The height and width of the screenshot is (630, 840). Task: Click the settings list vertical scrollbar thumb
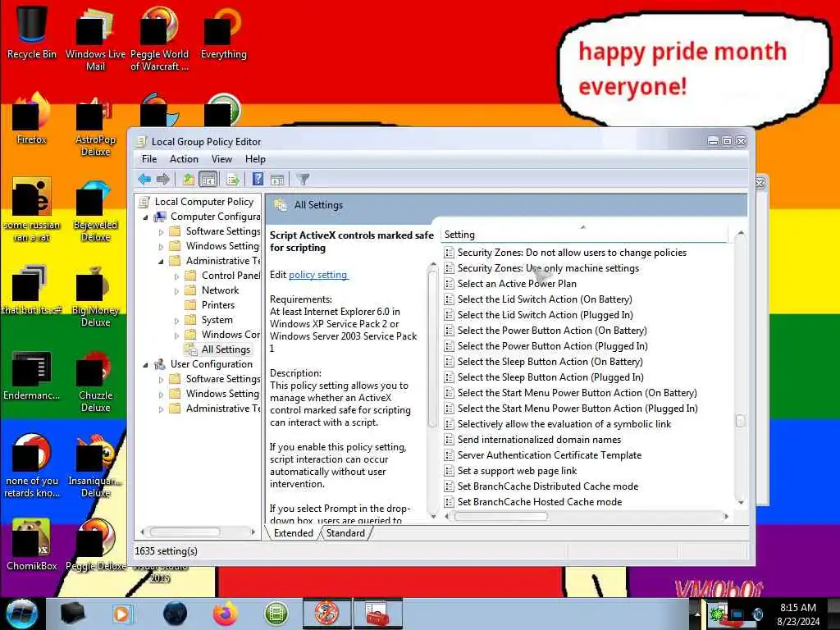[x=741, y=421]
